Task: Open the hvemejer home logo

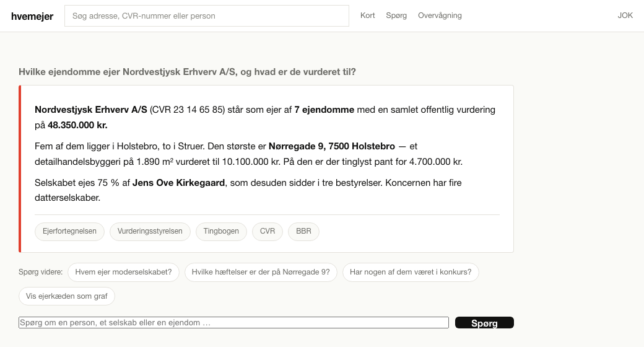Action: [x=32, y=16]
